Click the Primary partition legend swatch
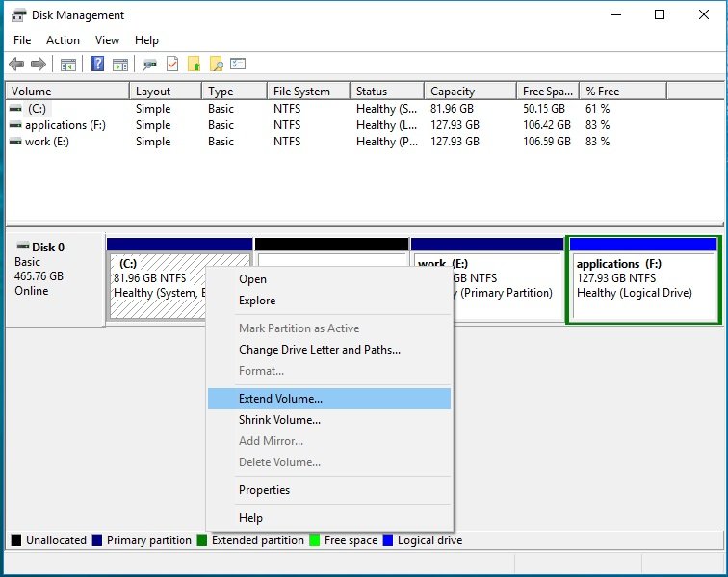728x577 pixels. [x=97, y=540]
